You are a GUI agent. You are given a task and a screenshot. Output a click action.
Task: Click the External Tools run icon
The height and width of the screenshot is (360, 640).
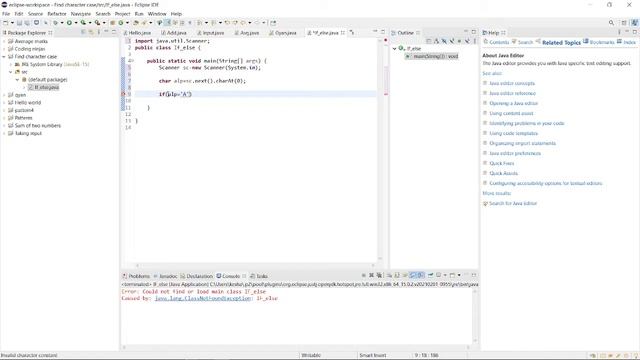click(97, 23)
